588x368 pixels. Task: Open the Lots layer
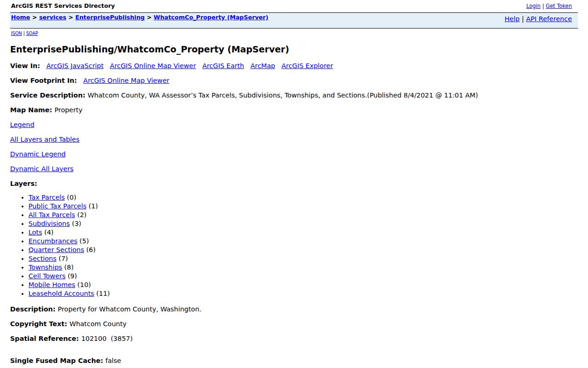pyautogui.click(x=35, y=232)
